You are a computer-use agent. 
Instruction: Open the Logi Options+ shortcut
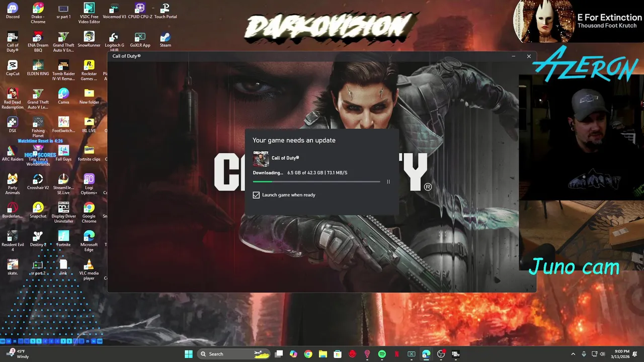(89, 185)
